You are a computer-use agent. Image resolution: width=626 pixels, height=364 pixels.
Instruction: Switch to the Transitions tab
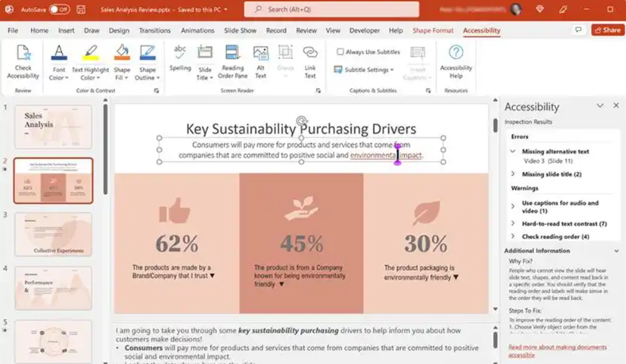point(155,30)
